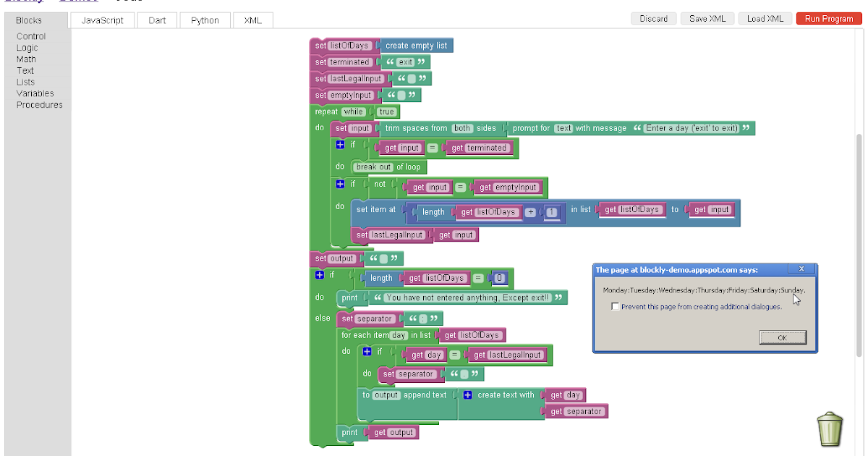Click OK in the dialog box
The width and height of the screenshot is (868, 456).
coord(783,337)
